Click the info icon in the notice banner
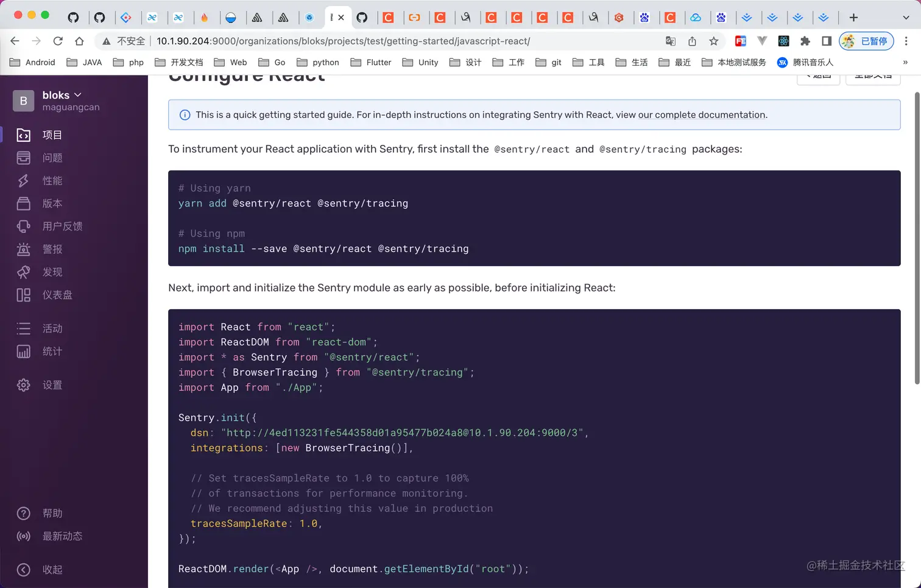The width and height of the screenshot is (921, 588). tap(185, 115)
